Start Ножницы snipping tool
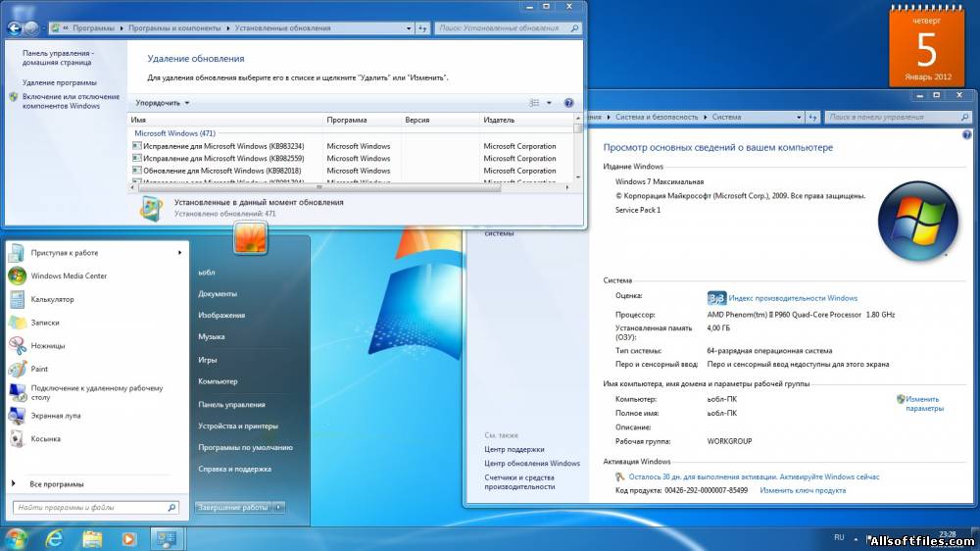980x551 pixels. pyautogui.click(x=47, y=345)
